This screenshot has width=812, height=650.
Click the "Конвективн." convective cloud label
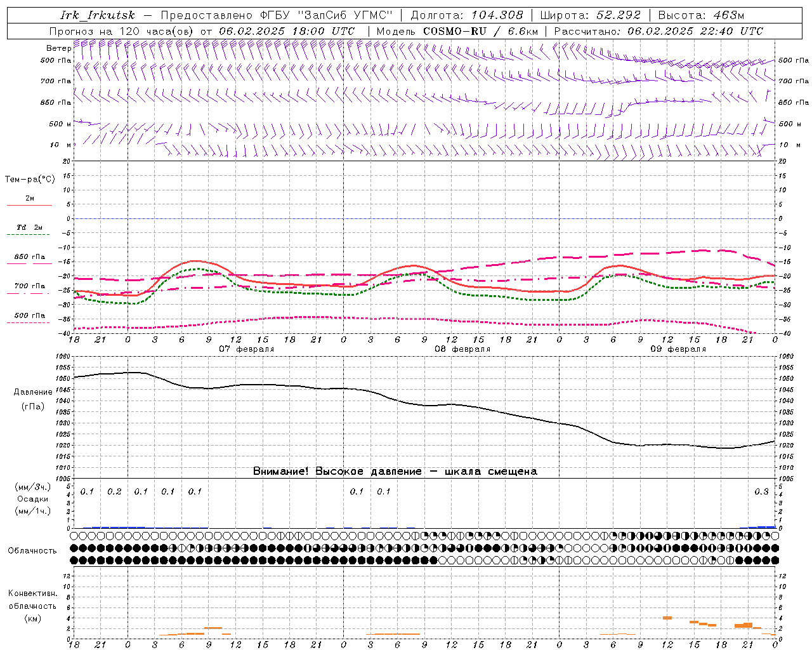(32, 594)
